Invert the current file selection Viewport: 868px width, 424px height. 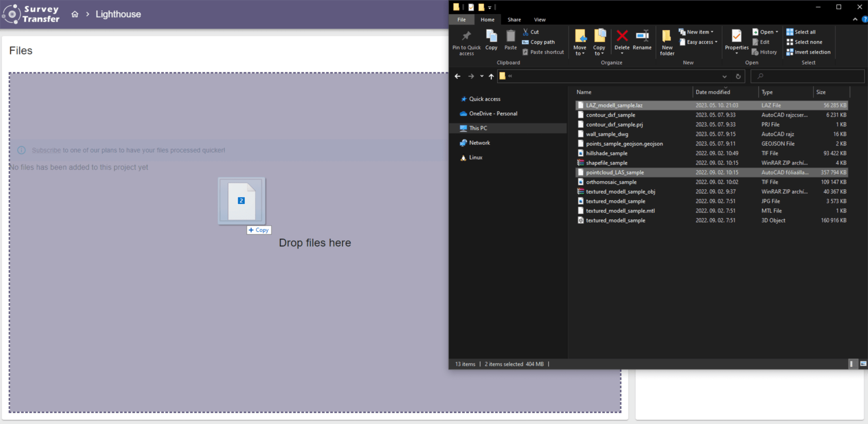click(x=808, y=52)
